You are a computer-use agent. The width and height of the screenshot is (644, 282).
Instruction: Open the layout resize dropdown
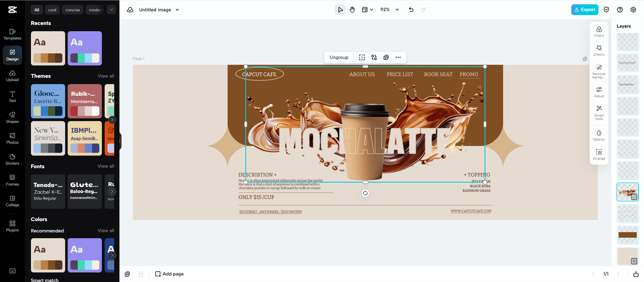368,10
